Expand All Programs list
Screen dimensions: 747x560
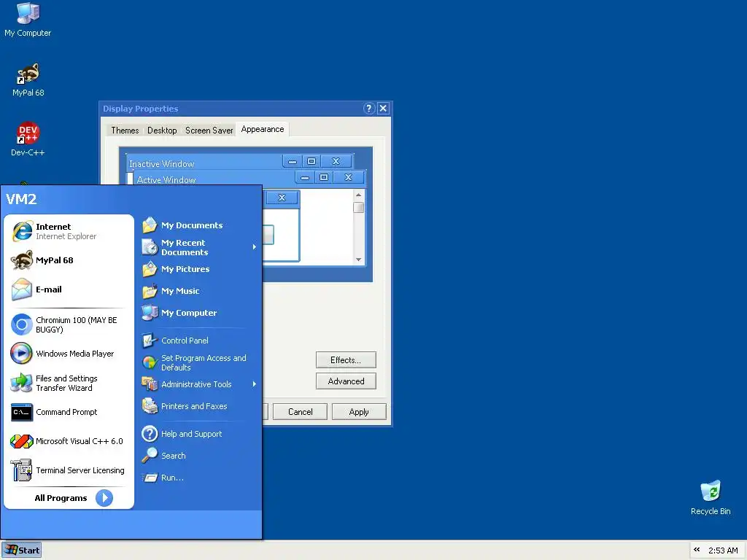[x=74, y=498]
